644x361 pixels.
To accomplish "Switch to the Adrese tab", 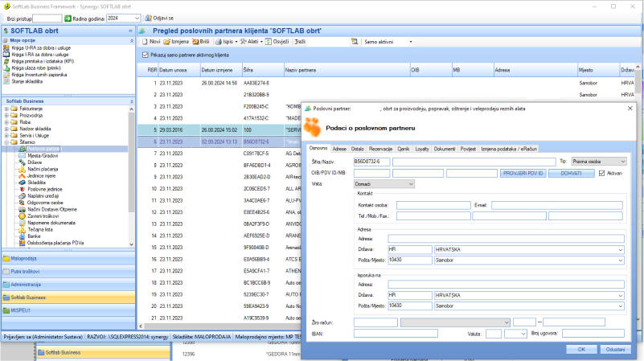I will coord(339,149).
